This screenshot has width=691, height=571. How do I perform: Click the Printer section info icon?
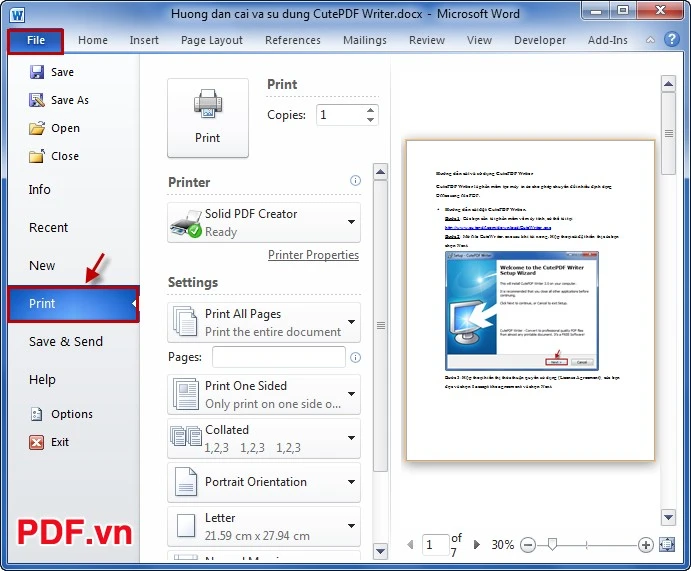click(355, 180)
